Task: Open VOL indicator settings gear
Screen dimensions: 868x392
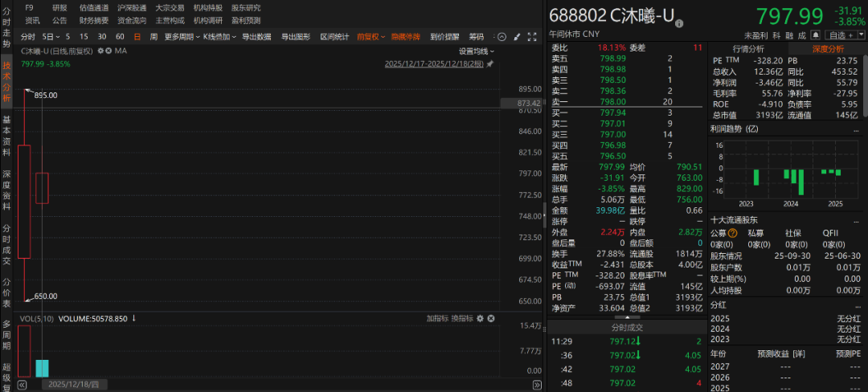Action: 481,319
